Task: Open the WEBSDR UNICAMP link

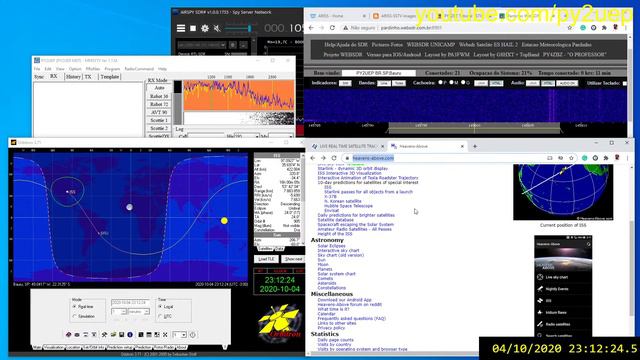Action: point(431,44)
